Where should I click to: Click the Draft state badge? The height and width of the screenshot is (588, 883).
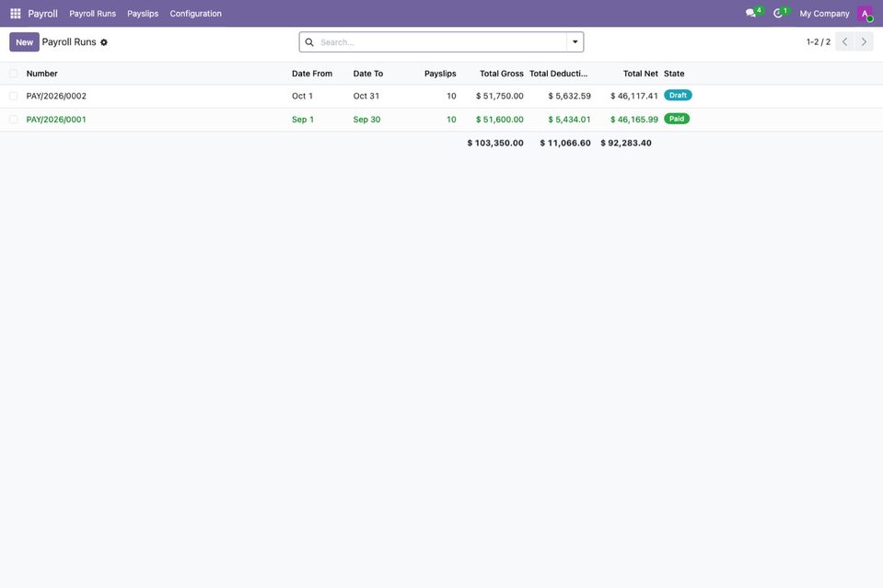pos(678,95)
